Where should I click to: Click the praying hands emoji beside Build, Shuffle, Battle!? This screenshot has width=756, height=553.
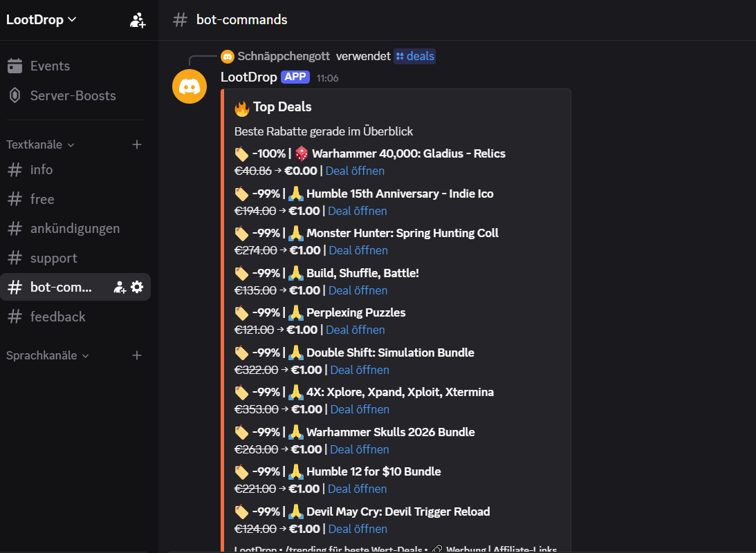click(x=295, y=274)
